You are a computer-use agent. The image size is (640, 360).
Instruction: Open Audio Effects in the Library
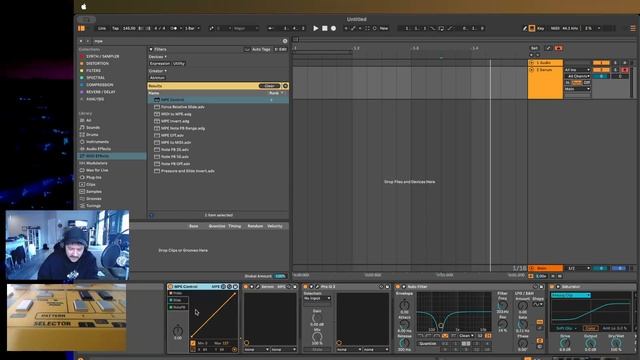pos(98,149)
